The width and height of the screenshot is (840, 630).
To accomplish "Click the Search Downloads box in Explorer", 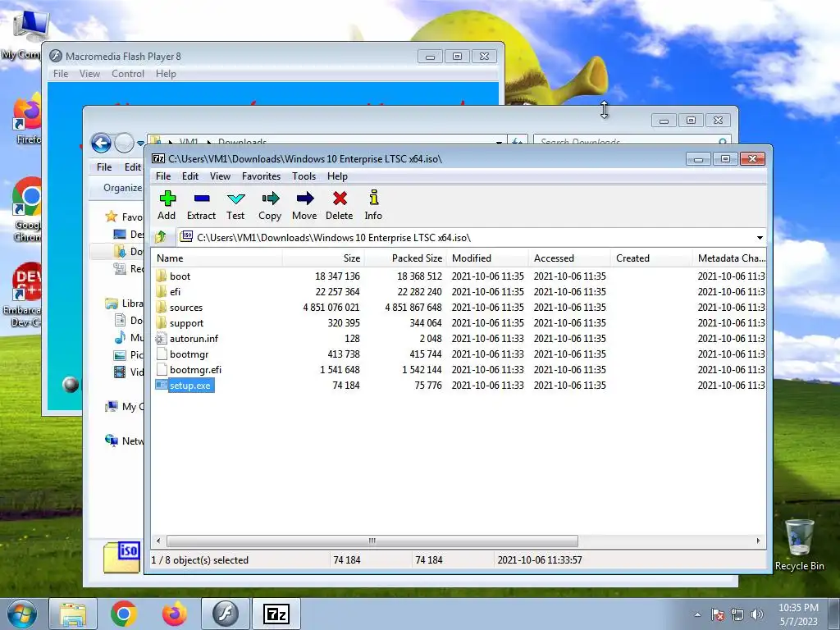I will pyautogui.click(x=632, y=141).
